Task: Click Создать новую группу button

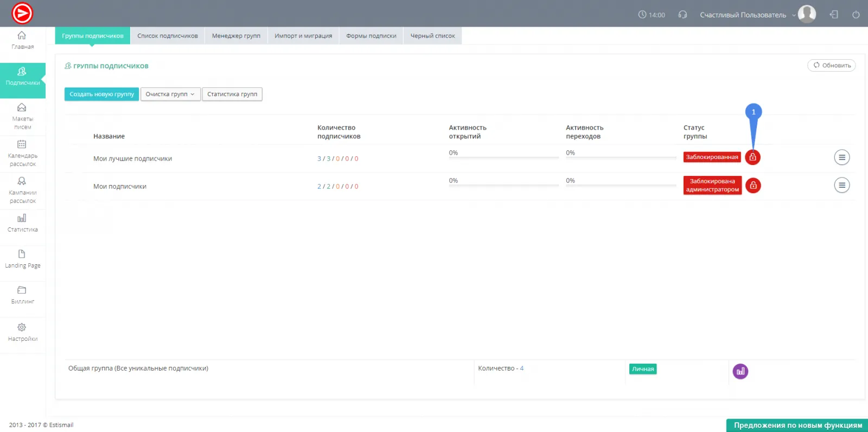Action: click(x=101, y=94)
